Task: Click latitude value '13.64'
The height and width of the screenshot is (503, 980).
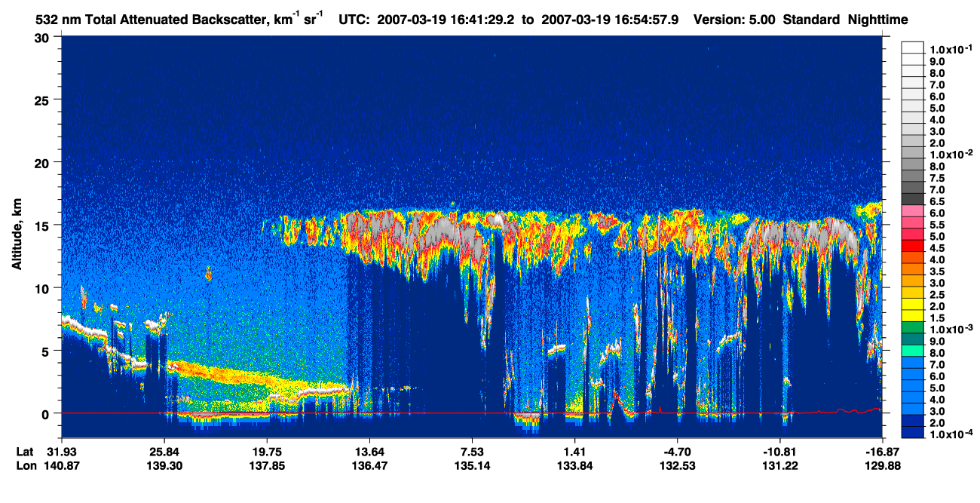Action: pos(369,452)
